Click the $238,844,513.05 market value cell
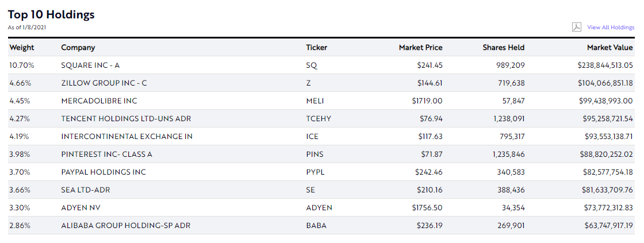 click(605, 65)
